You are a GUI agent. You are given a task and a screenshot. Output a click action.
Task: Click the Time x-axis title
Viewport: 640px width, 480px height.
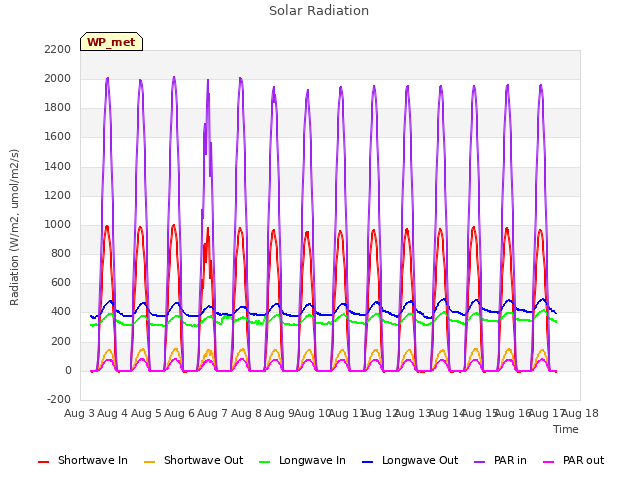point(566,429)
